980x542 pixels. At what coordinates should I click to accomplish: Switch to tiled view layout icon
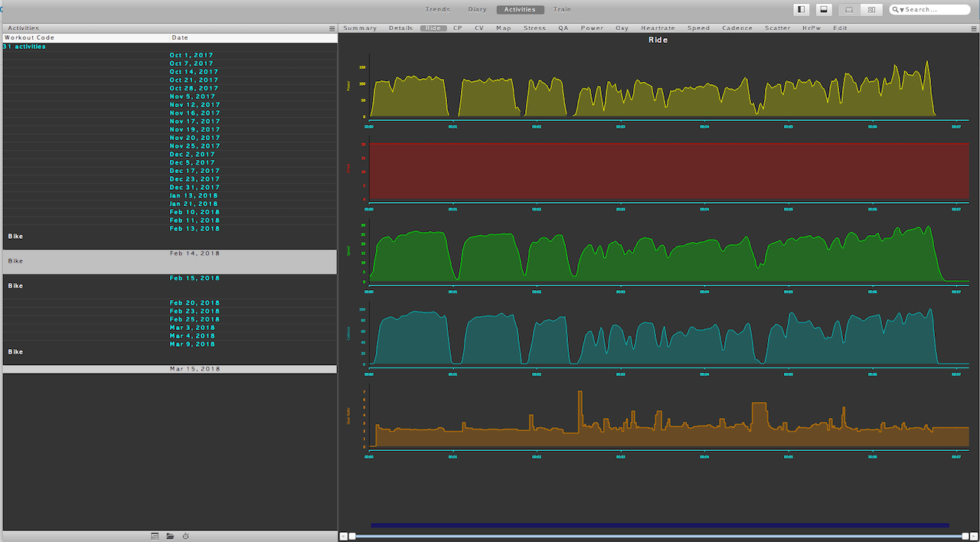pos(871,10)
